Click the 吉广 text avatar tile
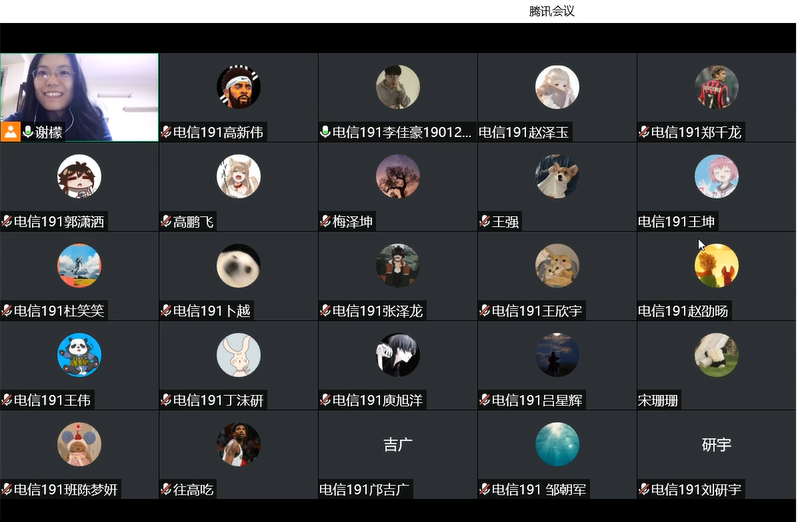Viewport: 797px width, 522px height. pyautogui.click(x=397, y=445)
